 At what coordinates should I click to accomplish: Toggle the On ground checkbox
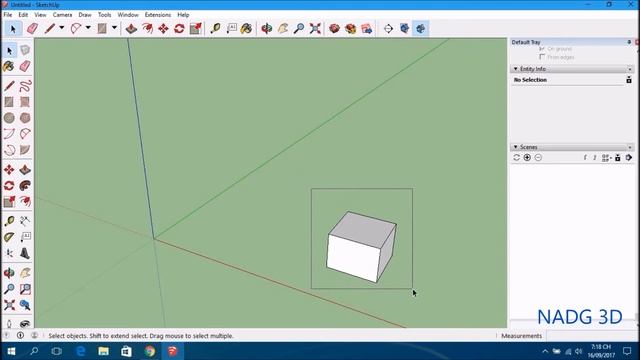[x=542, y=49]
